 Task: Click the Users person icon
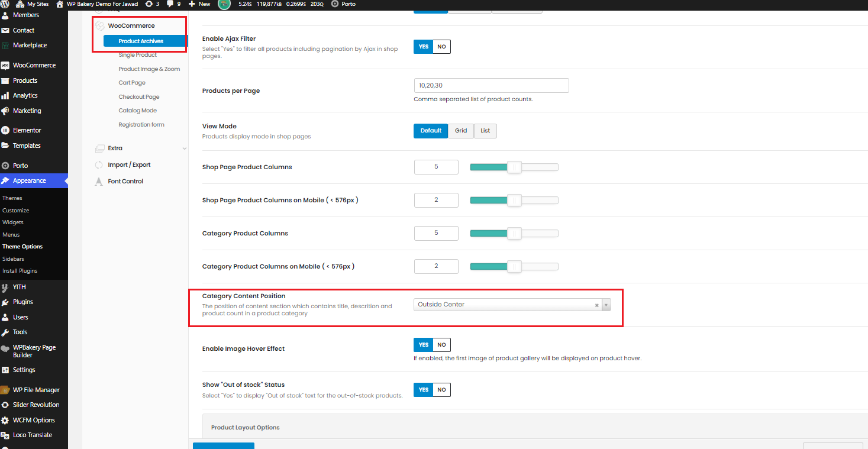point(5,317)
